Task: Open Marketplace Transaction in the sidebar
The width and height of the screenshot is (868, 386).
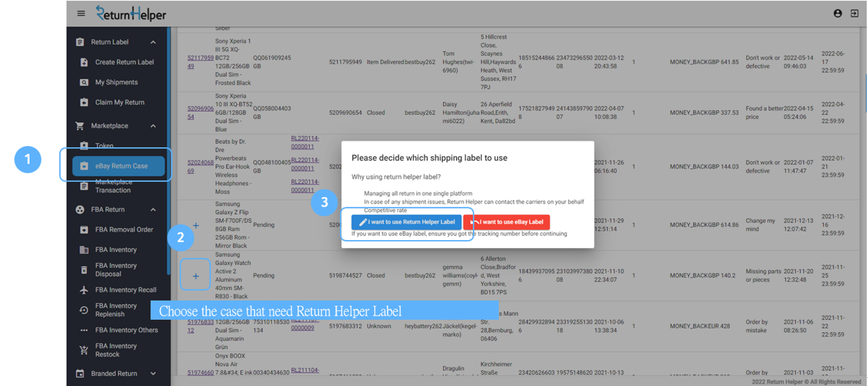Action: point(113,186)
